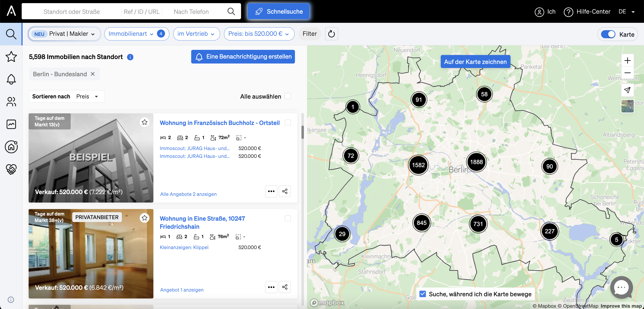This screenshot has height=309, width=644.
Task: Click the star/favorites icon in sidebar
Action: pos(11,57)
